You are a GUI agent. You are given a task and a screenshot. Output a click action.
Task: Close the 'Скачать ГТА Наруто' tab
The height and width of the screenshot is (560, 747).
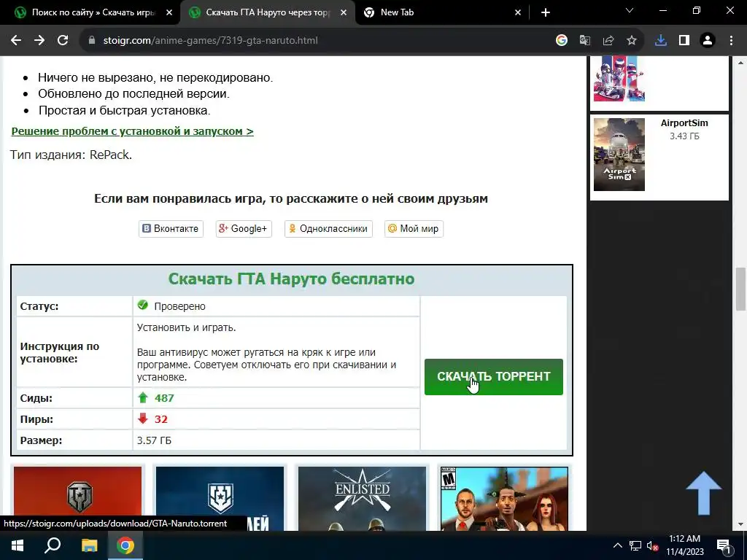tap(344, 12)
